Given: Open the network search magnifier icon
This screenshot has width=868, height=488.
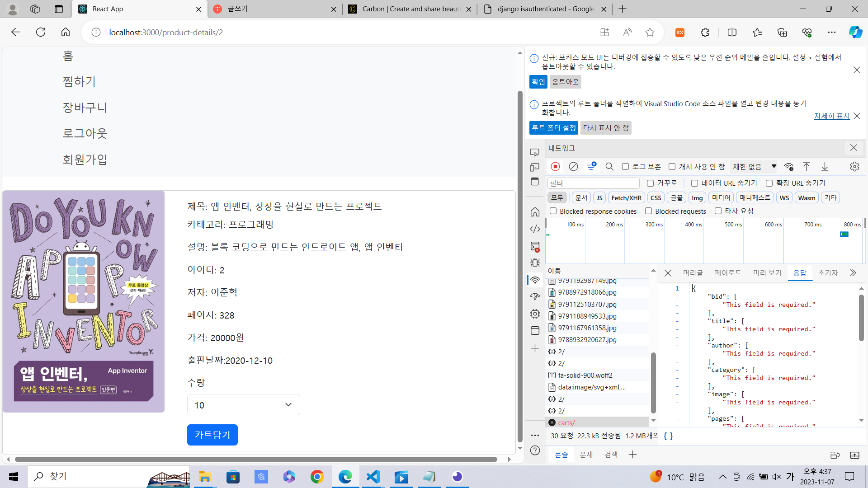Looking at the screenshot, I should (609, 166).
